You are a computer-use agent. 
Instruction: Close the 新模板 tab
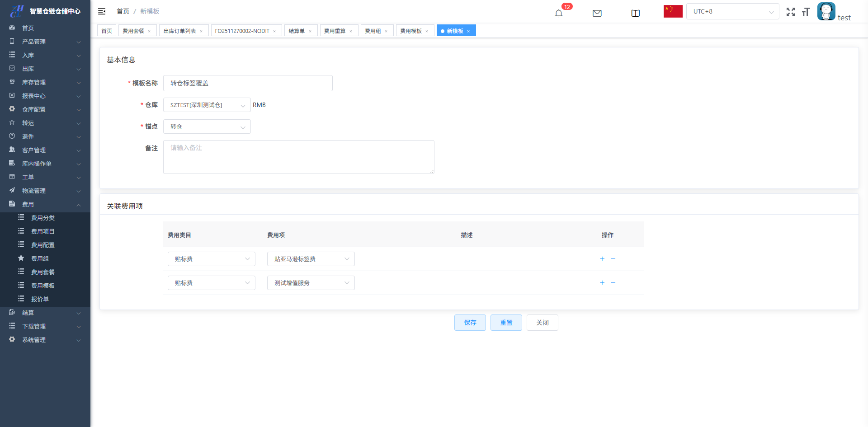pos(468,31)
